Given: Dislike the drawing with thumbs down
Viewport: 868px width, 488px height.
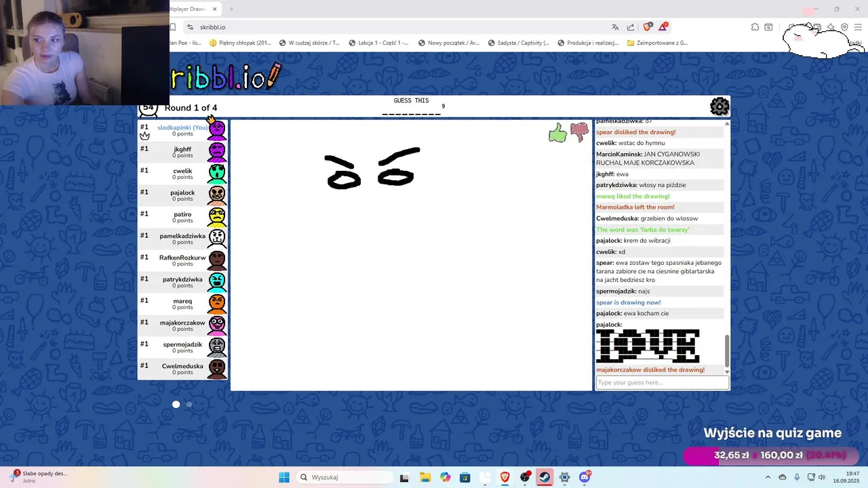Looking at the screenshot, I should point(579,131).
